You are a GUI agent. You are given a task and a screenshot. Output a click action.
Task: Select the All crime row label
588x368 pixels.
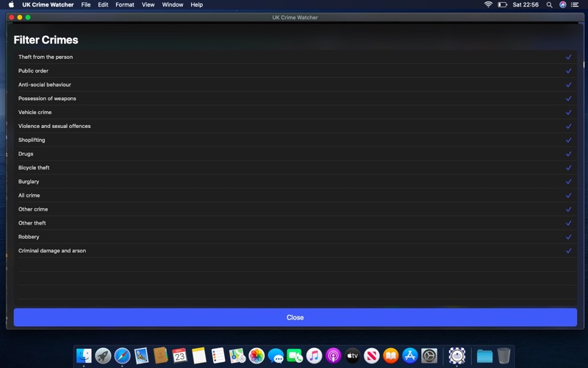pos(29,195)
